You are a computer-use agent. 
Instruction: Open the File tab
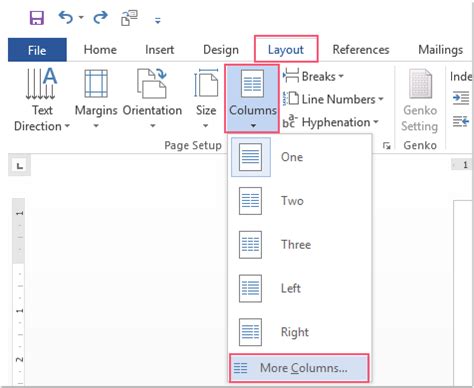(37, 50)
